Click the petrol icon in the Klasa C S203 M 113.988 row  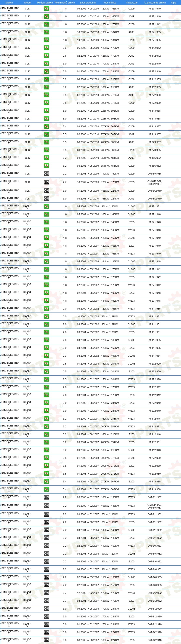pyautogui.click(x=46, y=481)
